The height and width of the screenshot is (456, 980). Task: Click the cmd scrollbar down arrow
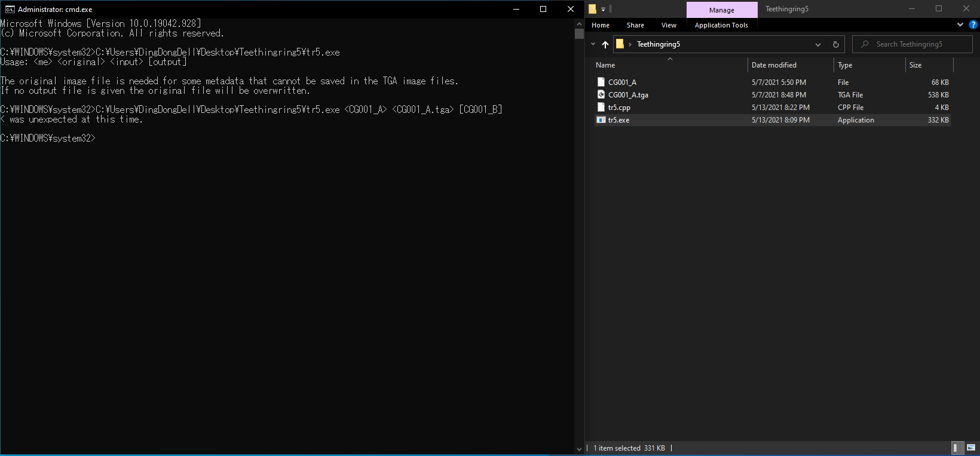(x=579, y=449)
